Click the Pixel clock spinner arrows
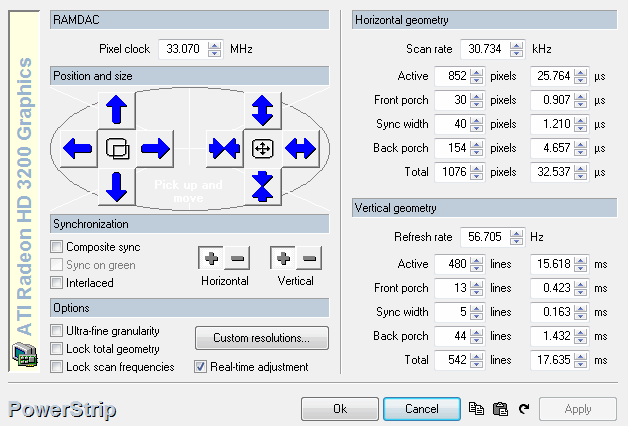This screenshot has width=628, height=426. coord(214,49)
